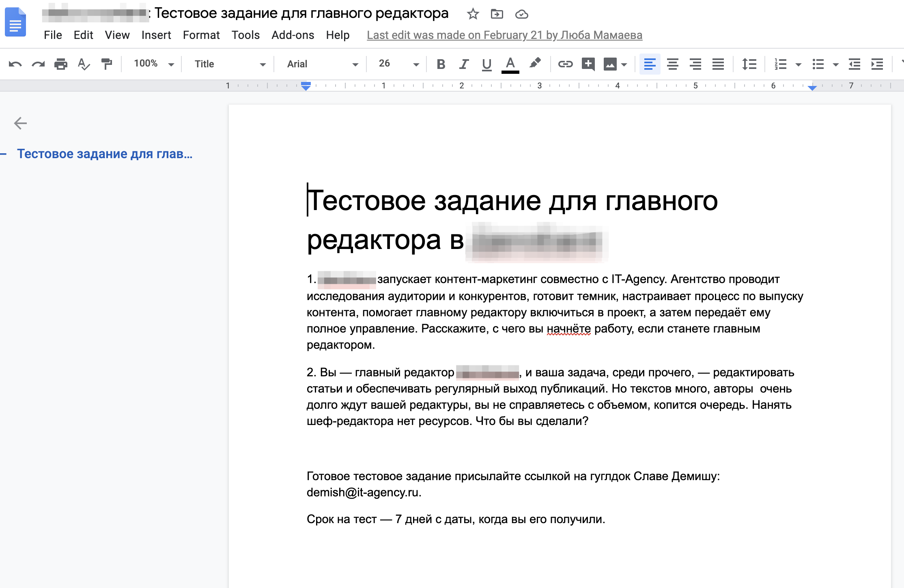This screenshot has width=904, height=588.
Task: Open the 100% zoom dropdown
Action: point(154,64)
